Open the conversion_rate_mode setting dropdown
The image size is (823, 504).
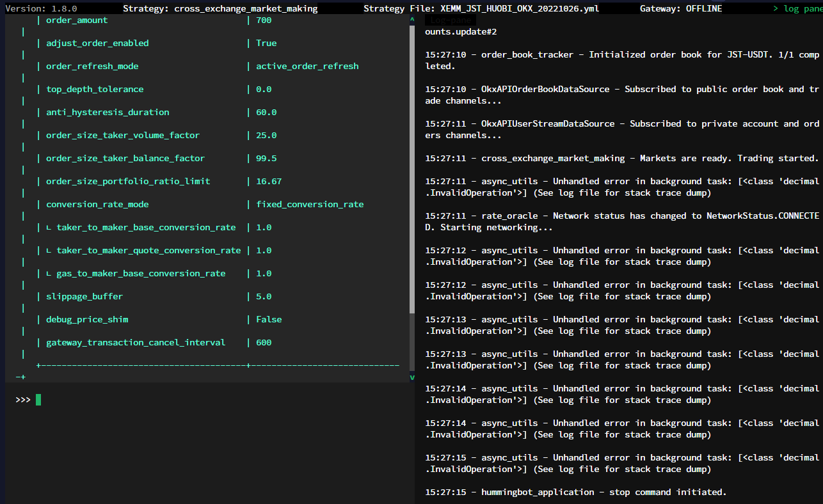310,204
